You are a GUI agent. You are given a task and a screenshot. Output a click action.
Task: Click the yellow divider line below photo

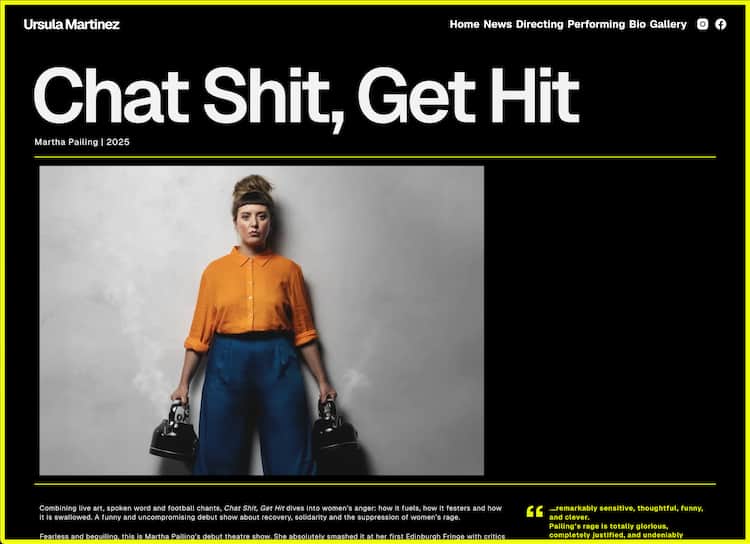[x=375, y=484]
